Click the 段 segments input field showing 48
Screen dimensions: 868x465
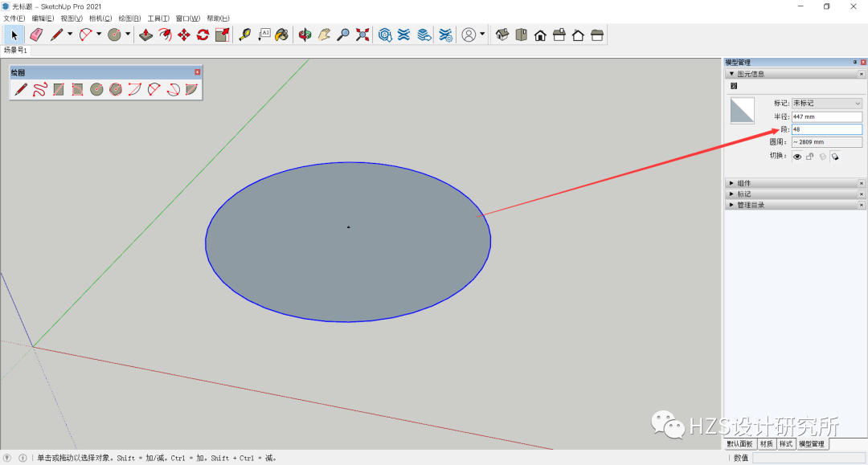[826, 128]
